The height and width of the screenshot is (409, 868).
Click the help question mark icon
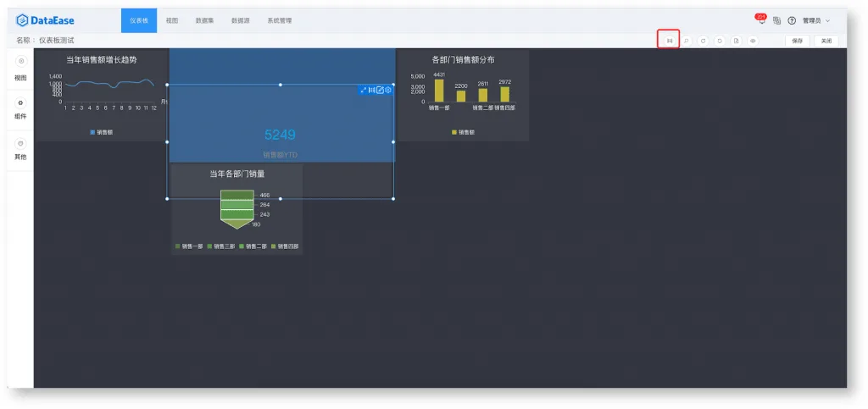pos(792,20)
